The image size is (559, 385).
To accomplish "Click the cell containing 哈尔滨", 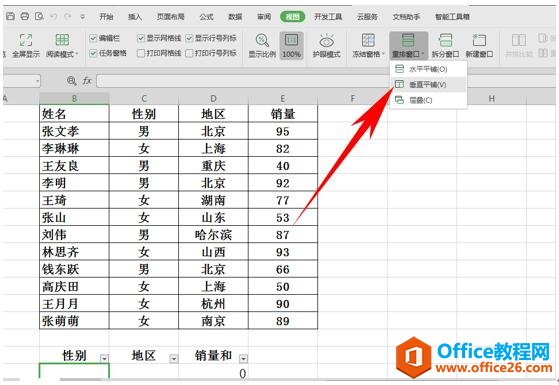I will coord(213,235).
